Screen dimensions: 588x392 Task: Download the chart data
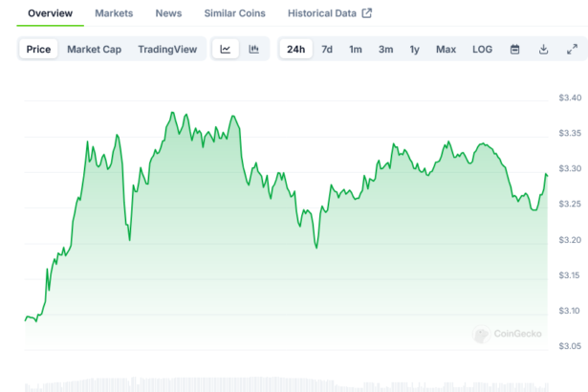[x=543, y=50]
